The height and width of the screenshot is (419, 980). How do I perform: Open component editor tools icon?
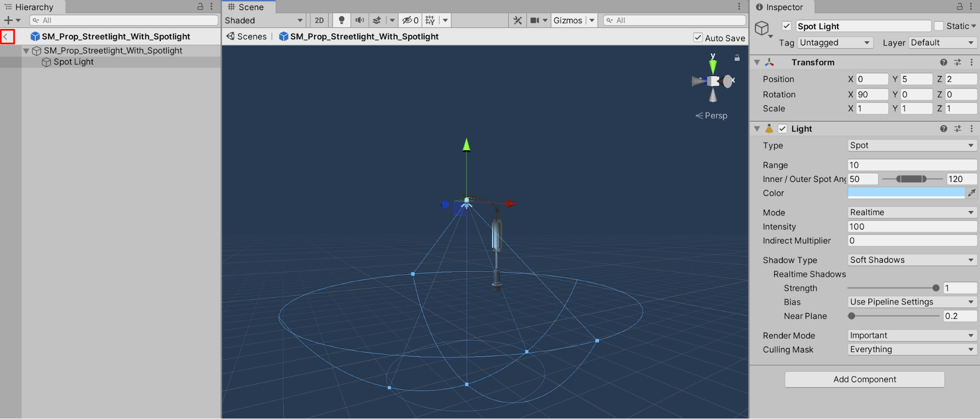coord(517,20)
